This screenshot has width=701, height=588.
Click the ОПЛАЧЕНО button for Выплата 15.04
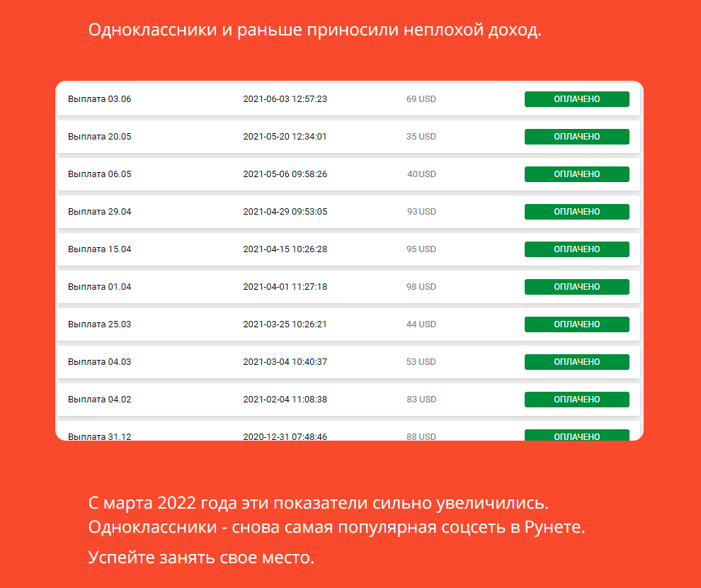pyautogui.click(x=576, y=249)
